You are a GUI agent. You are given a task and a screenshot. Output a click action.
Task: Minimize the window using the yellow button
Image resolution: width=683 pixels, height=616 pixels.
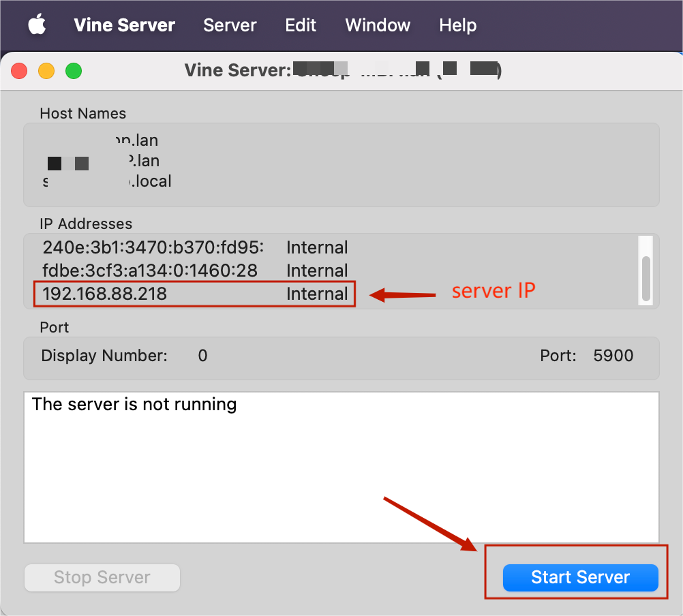pyautogui.click(x=46, y=70)
